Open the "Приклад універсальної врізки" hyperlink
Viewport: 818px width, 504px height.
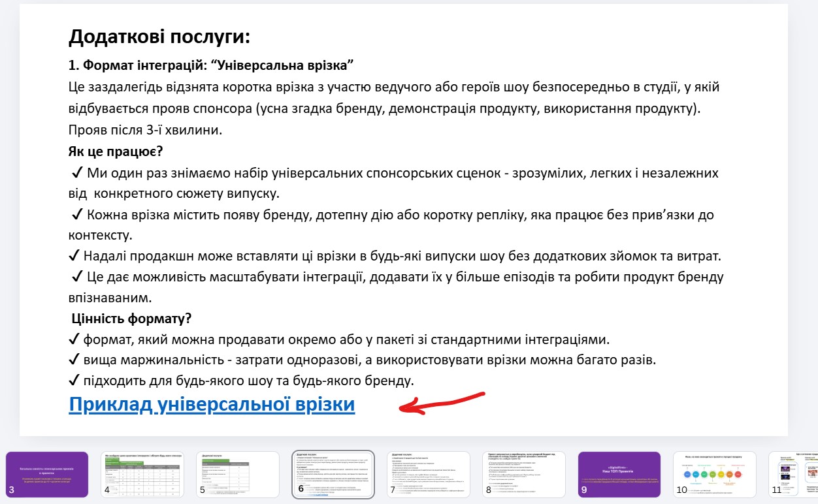212,405
